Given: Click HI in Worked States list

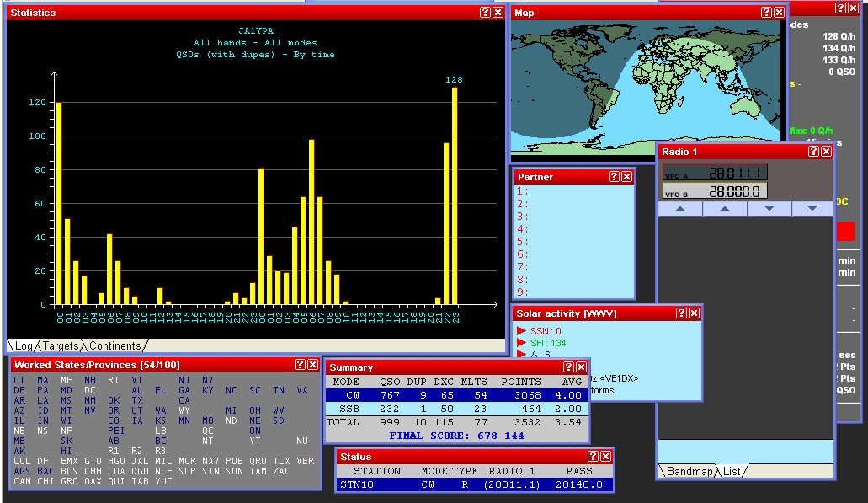Looking at the screenshot, I should [x=67, y=451].
